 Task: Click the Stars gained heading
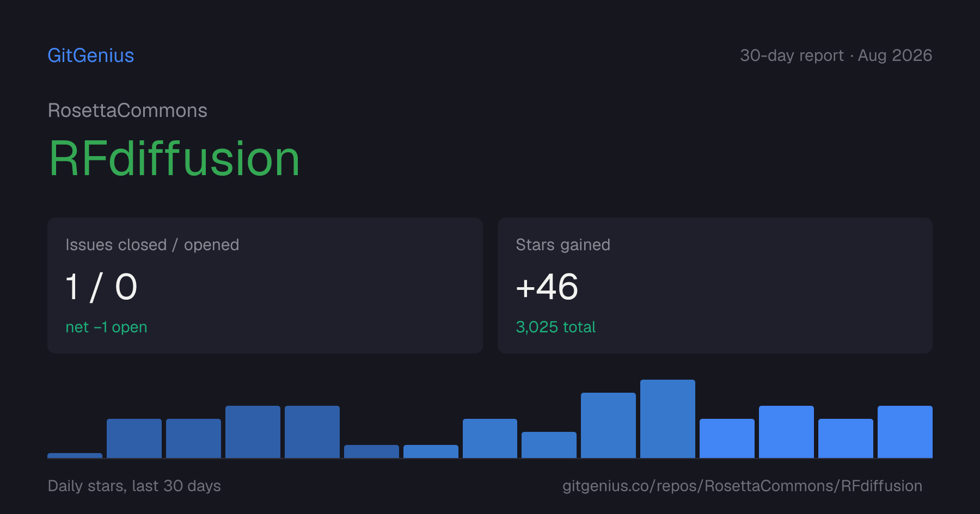click(563, 245)
